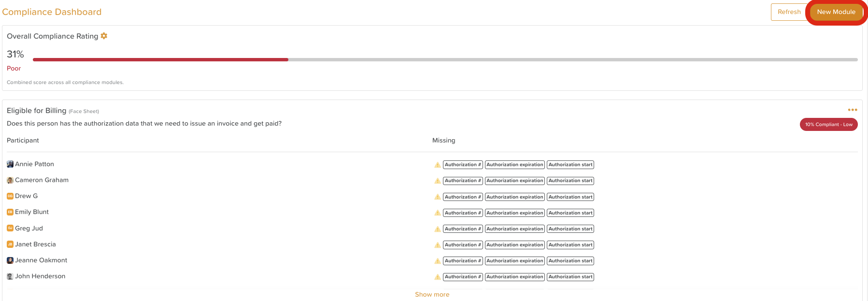The height and width of the screenshot is (301, 868).
Task: Click Authorization start tag for Cameron Graham
Action: (x=570, y=181)
